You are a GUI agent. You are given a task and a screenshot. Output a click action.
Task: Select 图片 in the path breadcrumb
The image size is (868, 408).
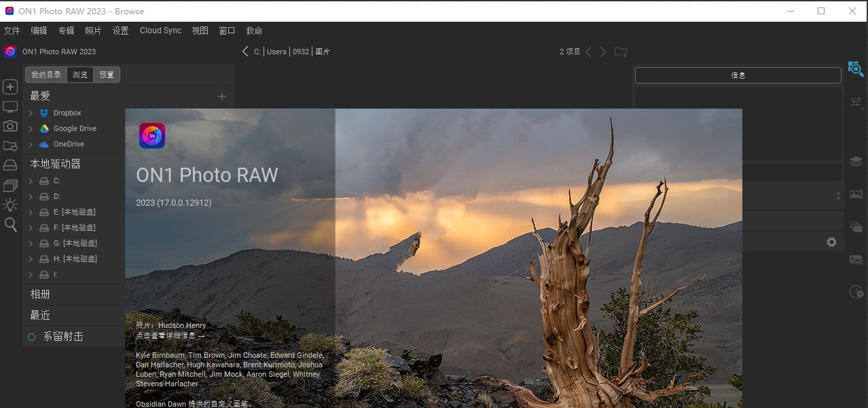click(x=323, y=52)
